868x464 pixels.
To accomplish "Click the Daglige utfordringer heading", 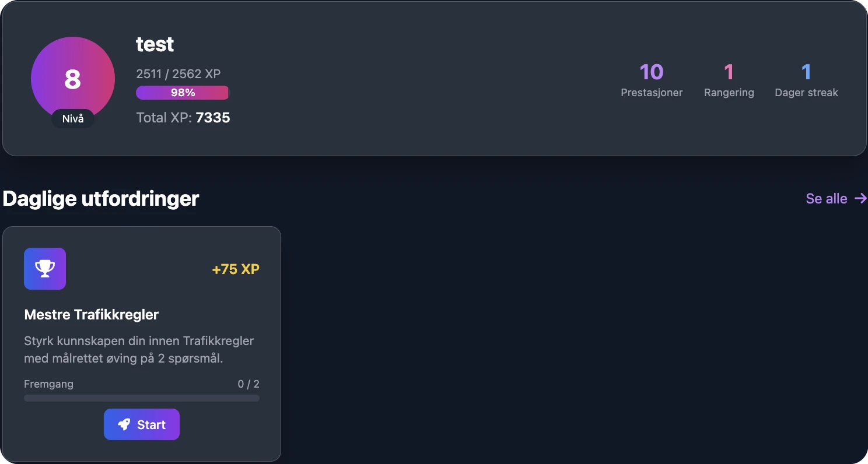I will 100,198.
